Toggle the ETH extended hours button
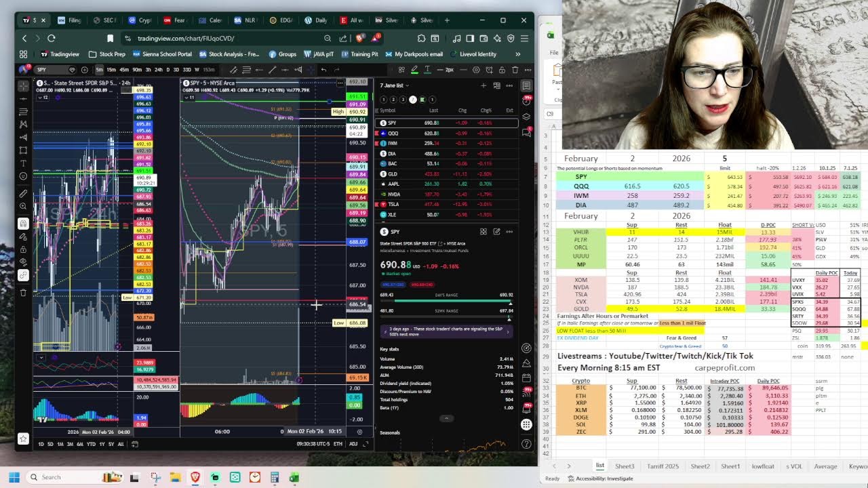The width and height of the screenshot is (868, 488). (338, 444)
